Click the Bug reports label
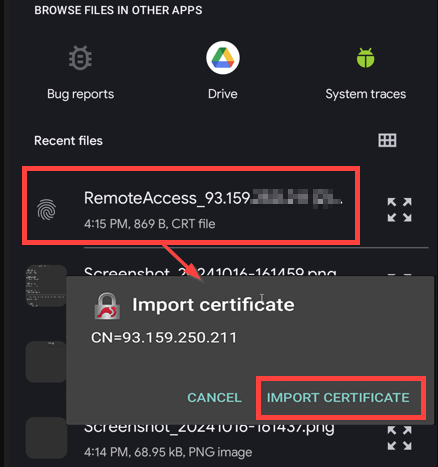Image resolution: width=438 pixels, height=467 pixels. 80,94
